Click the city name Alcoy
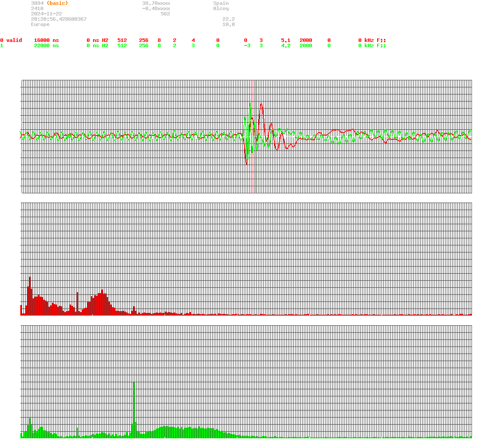The width and height of the screenshot is (483, 448). coord(221,9)
